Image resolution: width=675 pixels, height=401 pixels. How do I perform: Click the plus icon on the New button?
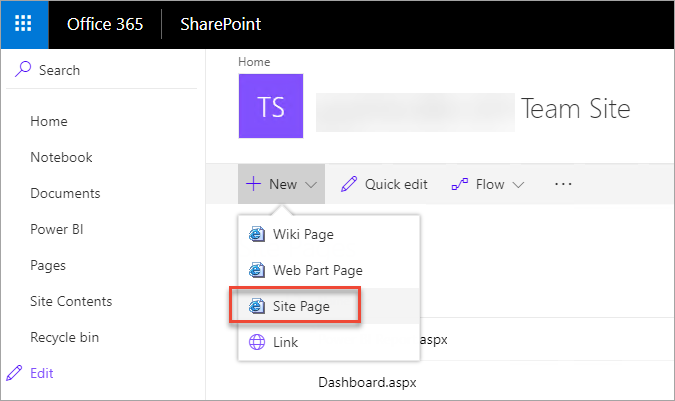(254, 184)
